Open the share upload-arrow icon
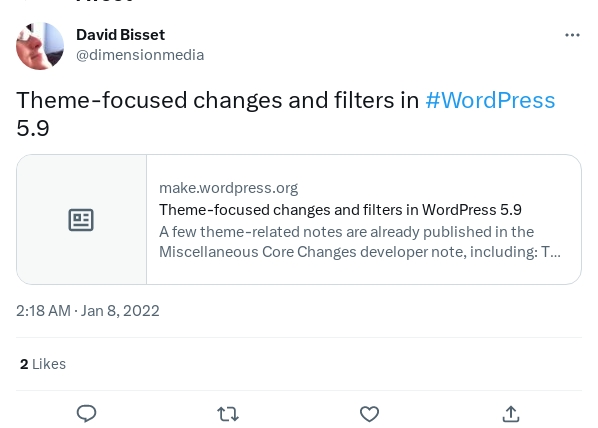598x428 pixels. pos(511,414)
